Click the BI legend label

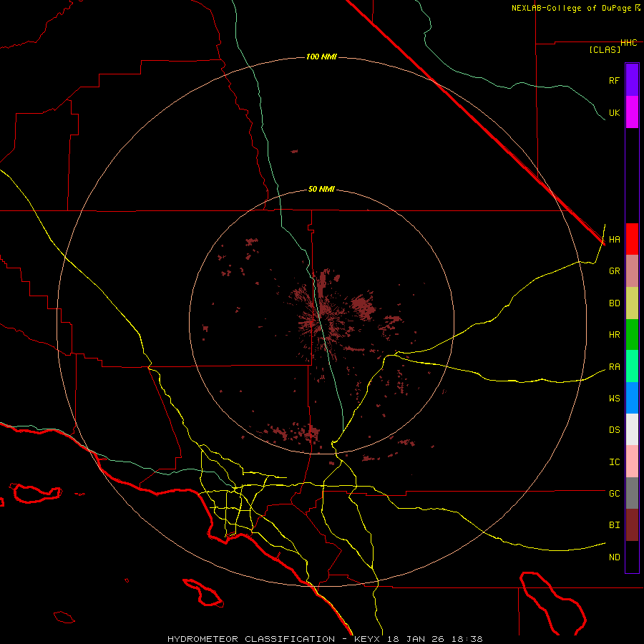tap(614, 525)
